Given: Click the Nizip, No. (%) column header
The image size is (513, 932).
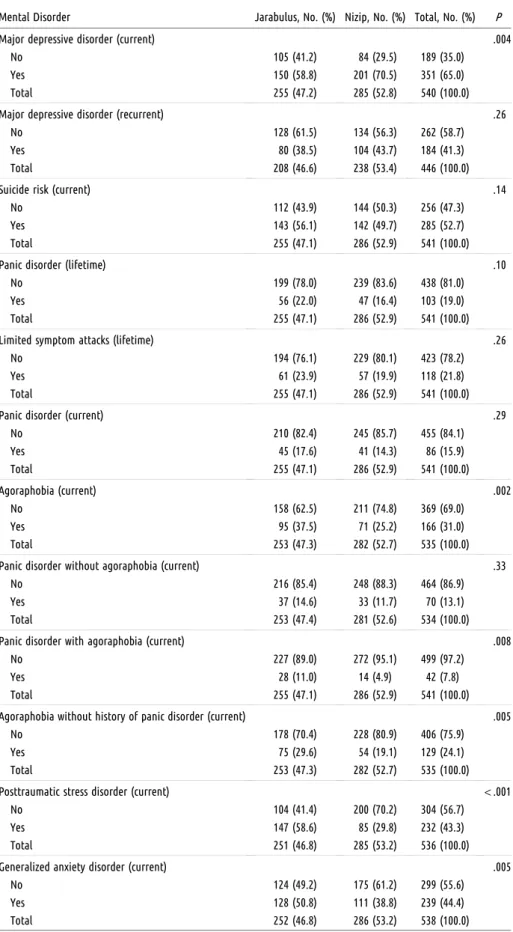Looking at the screenshot, I should click(374, 18).
